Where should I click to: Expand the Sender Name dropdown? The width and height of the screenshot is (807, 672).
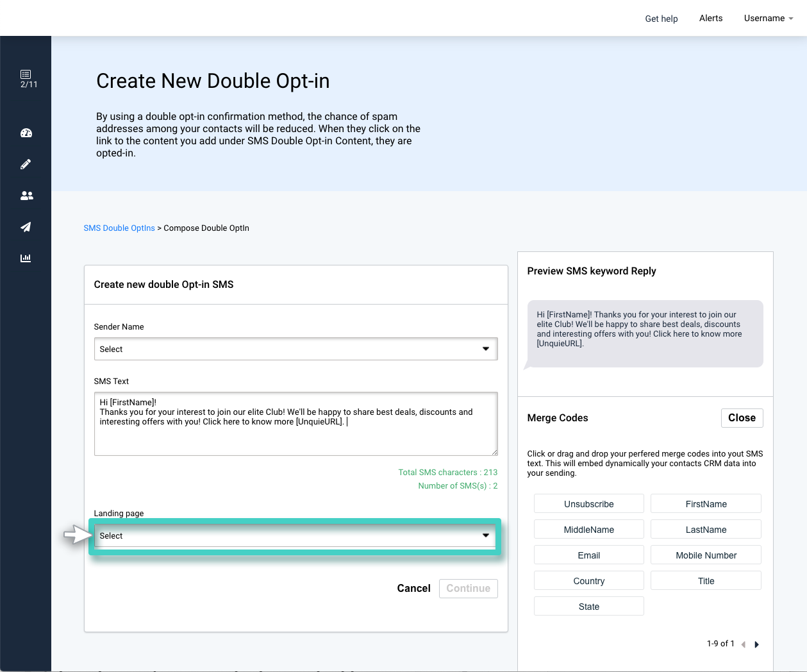pyautogui.click(x=296, y=349)
